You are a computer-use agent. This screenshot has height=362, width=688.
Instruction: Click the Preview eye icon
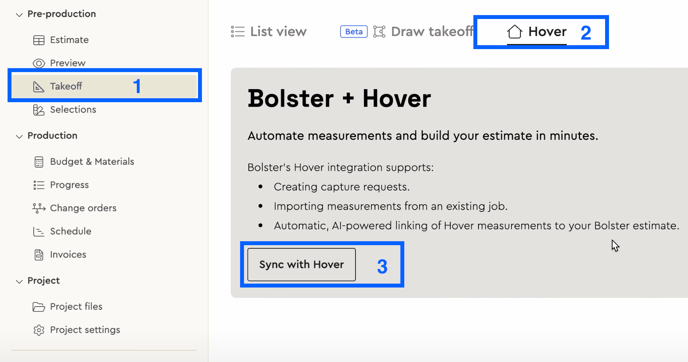tap(39, 63)
